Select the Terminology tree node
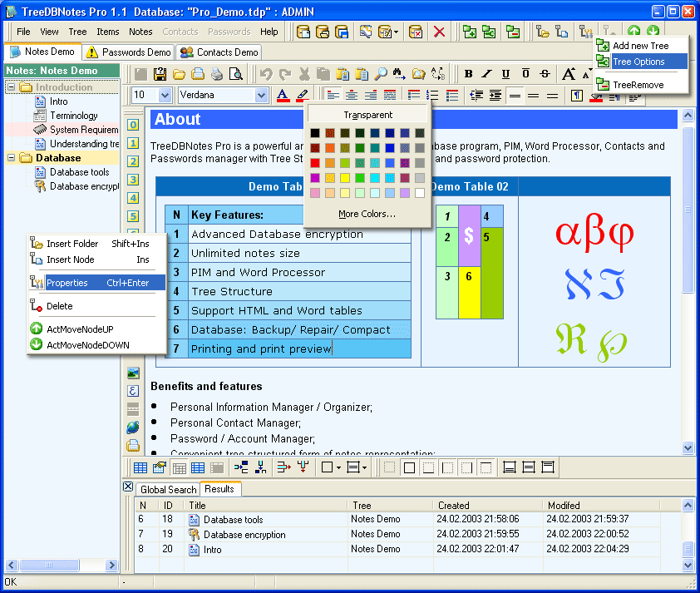This screenshot has width=700, height=593. 74,116
